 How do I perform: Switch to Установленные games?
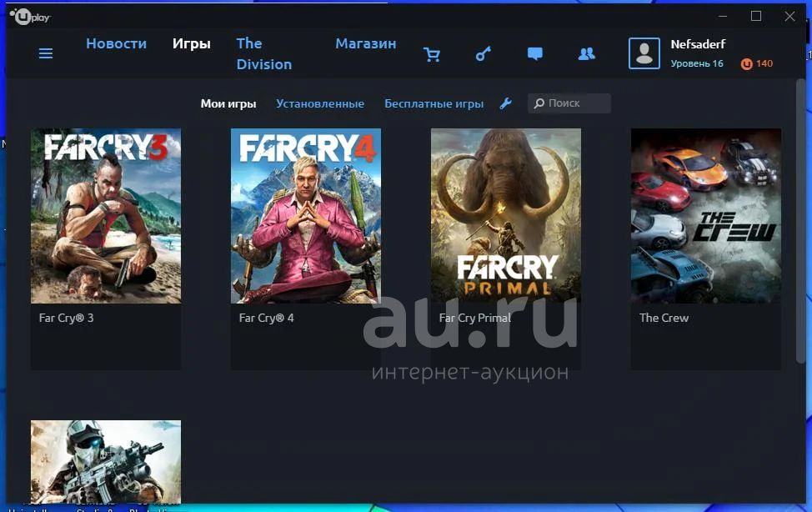click(320, 103)
